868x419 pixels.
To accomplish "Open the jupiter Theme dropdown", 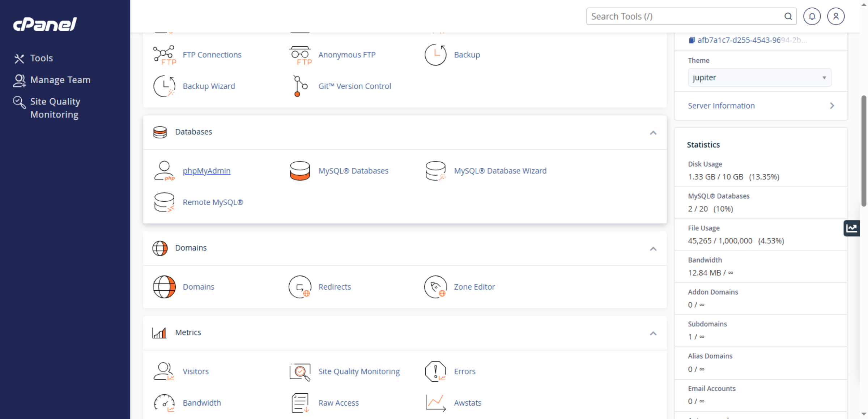I will coord(759,77).
